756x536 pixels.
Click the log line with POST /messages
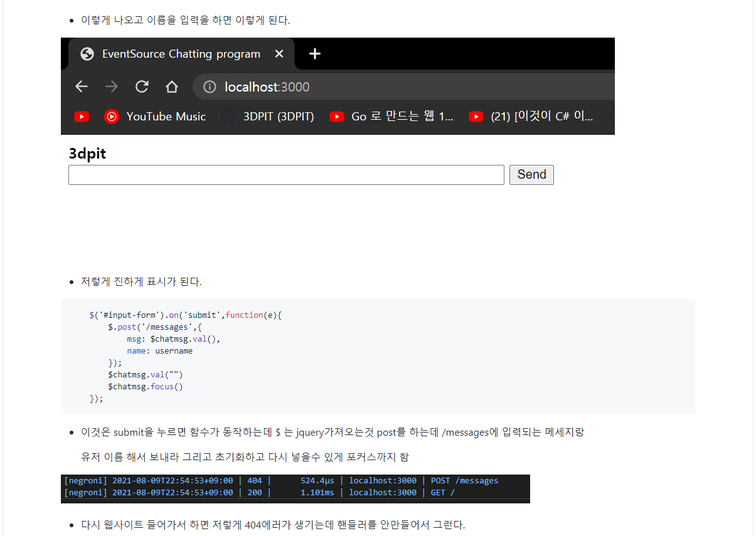281,481
